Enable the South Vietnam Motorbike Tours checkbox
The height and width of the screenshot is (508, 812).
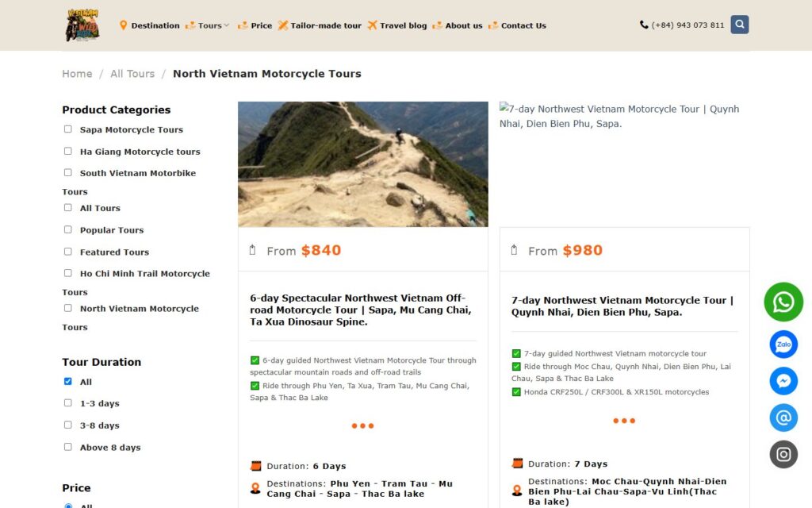[68, 172]
